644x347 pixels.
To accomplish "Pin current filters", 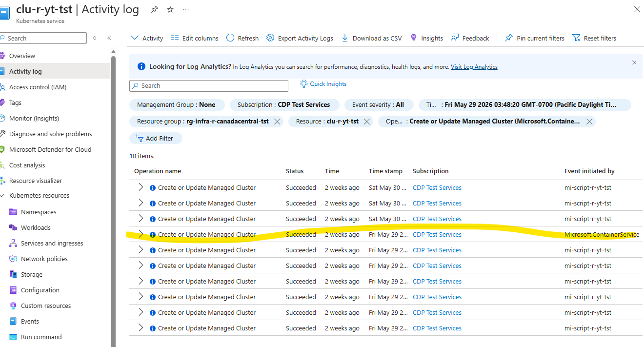I will 534,38.
